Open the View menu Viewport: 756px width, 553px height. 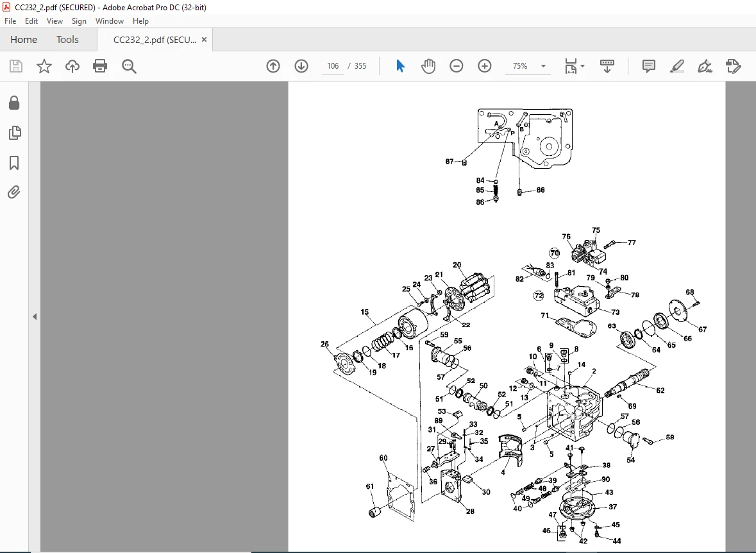55,21
